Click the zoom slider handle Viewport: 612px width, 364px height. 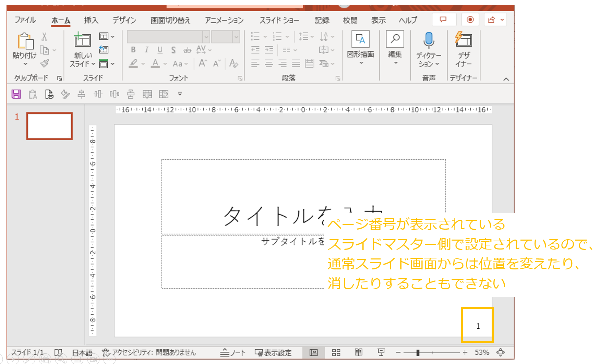pos(418,352)
